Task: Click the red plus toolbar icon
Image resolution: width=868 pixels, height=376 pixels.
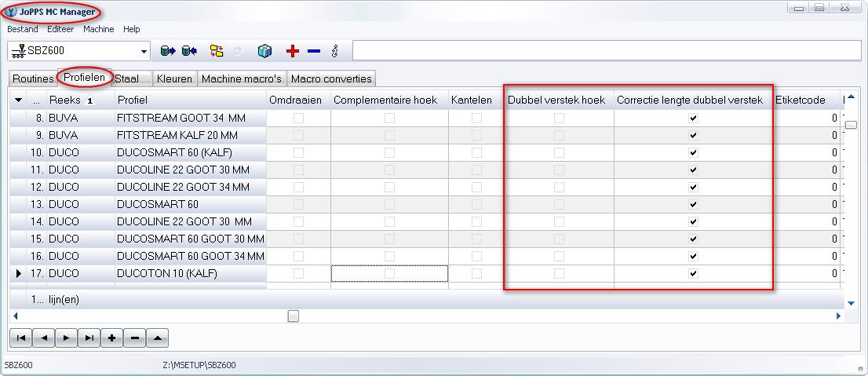Action: [x=292, y=52]
